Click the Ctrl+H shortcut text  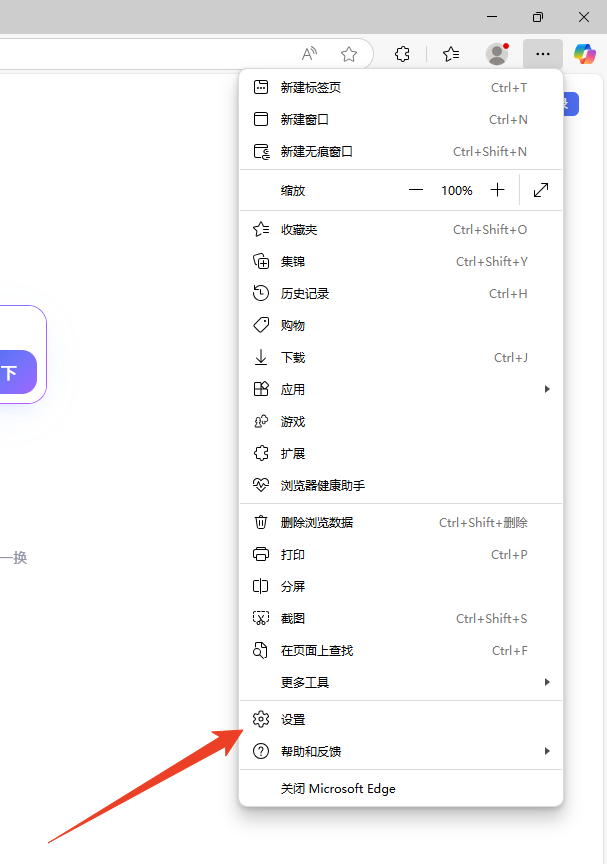tap(508, 294)
